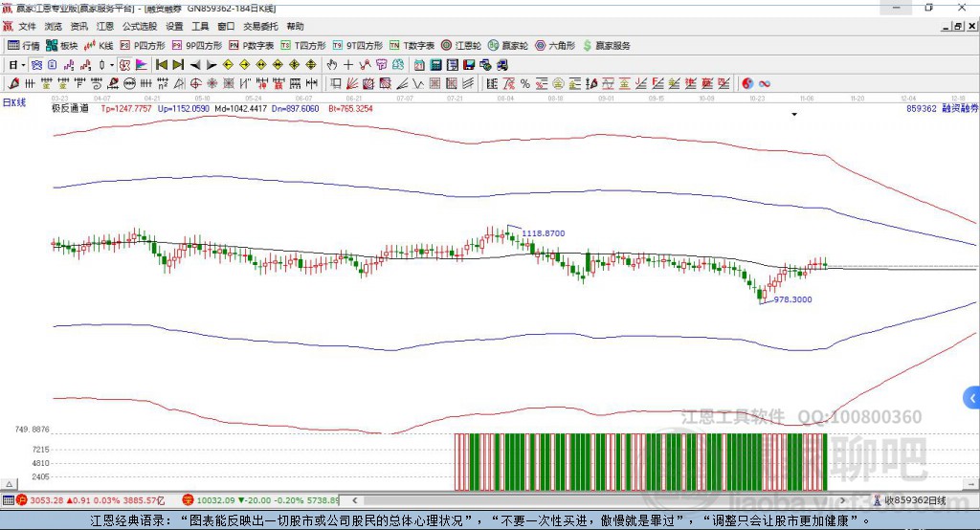Select the n² cycle lines tool

(x=163, y=84)
